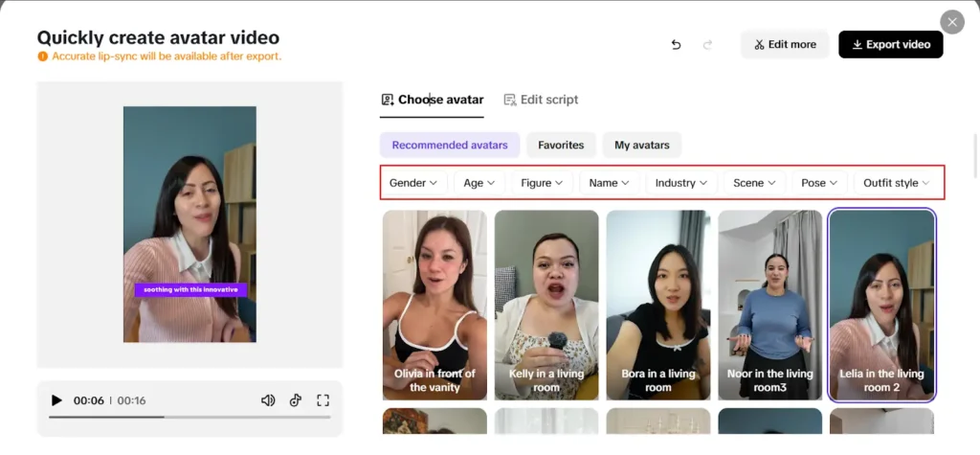Screen dimensions: 980x455
Task: Open the Edit more button
Action: [785, 44]
